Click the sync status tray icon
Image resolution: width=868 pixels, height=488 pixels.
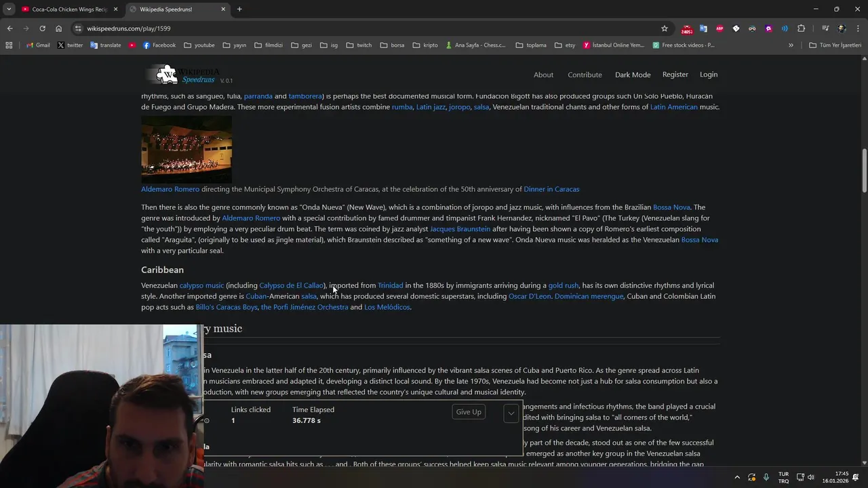click(751, 477)
